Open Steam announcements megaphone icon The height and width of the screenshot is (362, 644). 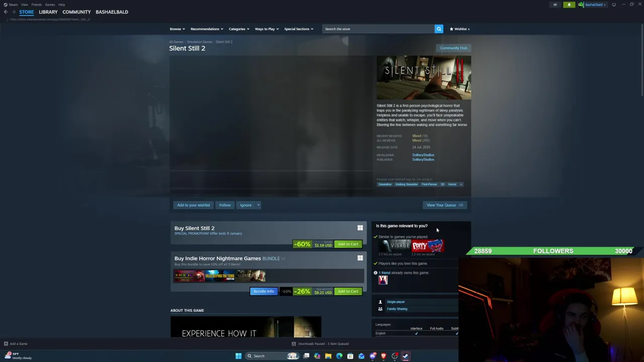[x=555, y=5]
